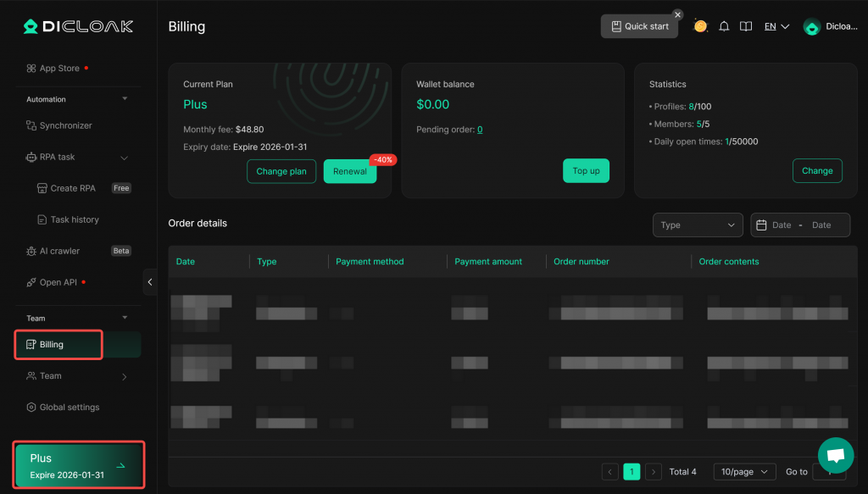Screen dimensions: 868x494
Task: Collapse the sidebar with arrow handle
Action: coord(150,282)
